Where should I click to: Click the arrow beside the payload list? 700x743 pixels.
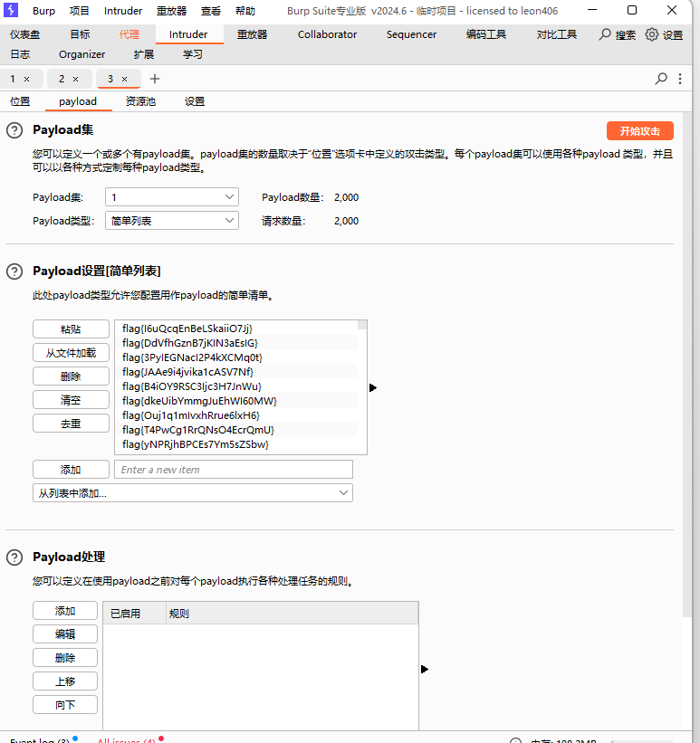coord(373,387)
